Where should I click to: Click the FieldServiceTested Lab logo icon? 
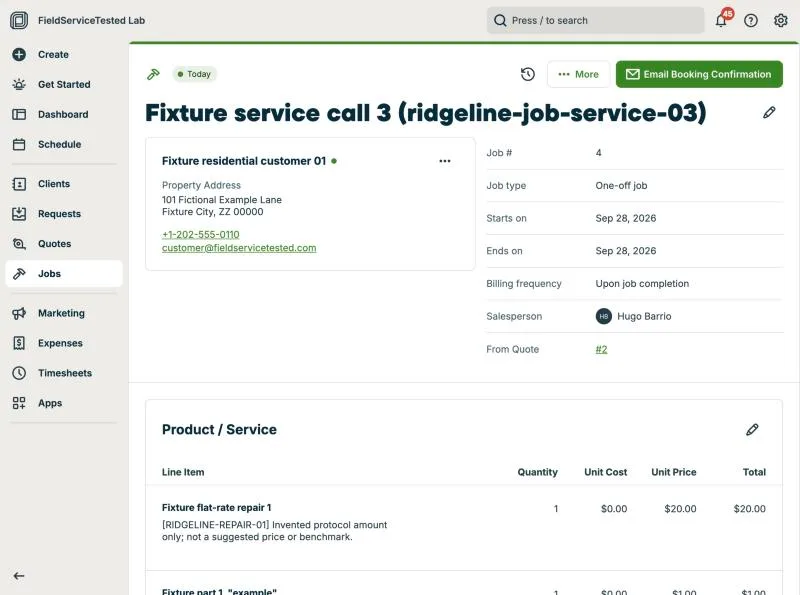coord(19,20)
